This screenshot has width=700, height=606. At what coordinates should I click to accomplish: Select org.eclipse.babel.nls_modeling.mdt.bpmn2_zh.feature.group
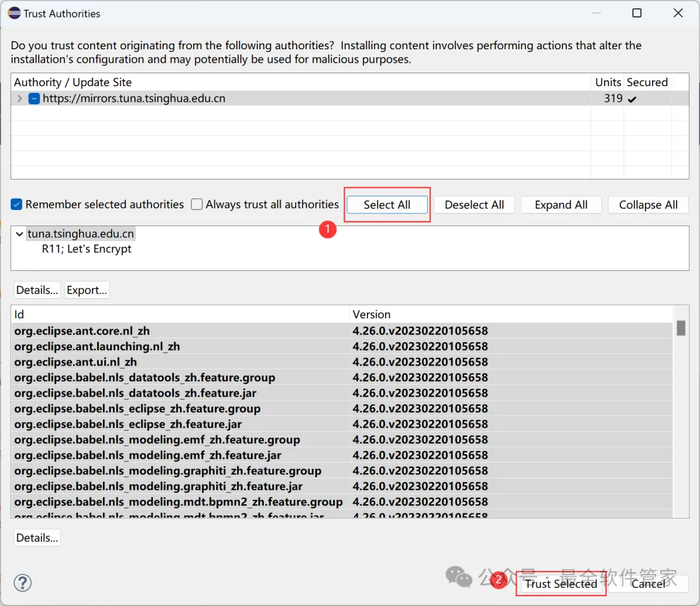[342, 502]
